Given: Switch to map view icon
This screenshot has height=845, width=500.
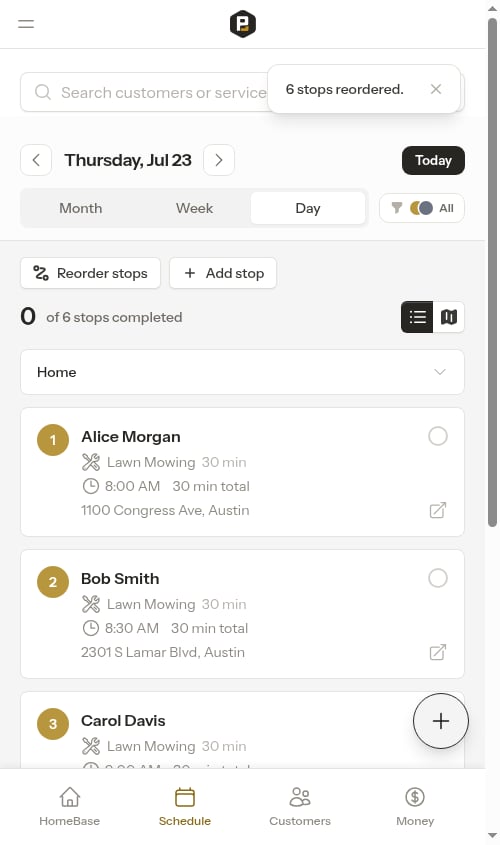Looking at the screenshot, I should tap(449, 317).
